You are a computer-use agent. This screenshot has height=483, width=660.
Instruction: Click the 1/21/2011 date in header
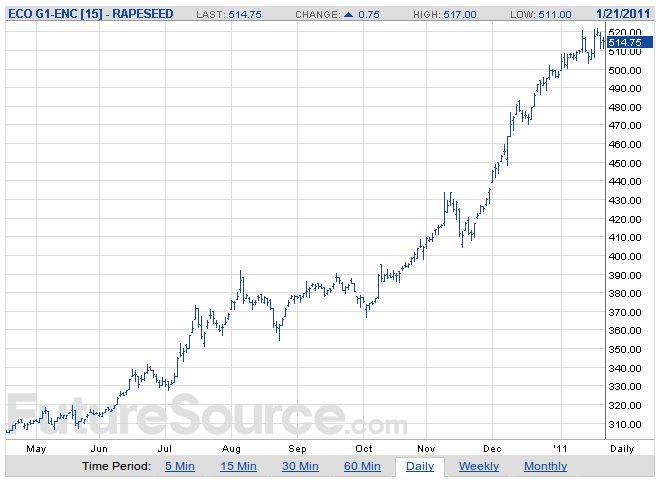(x=623, y=14)
